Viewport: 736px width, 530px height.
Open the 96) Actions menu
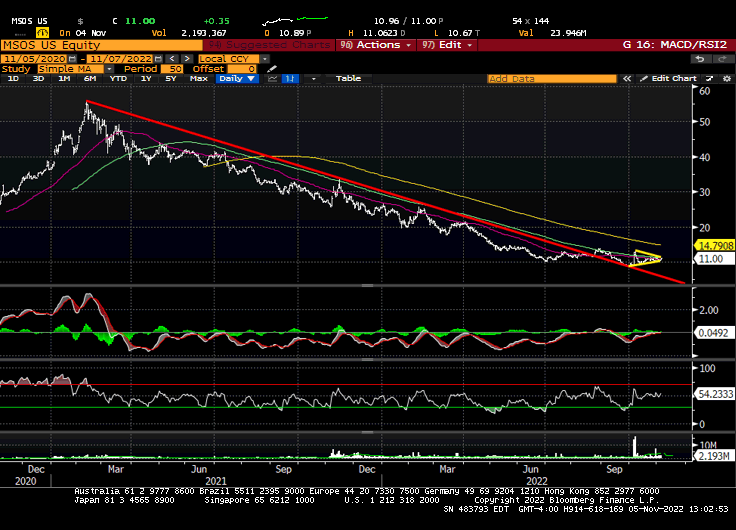coord(376,45)
